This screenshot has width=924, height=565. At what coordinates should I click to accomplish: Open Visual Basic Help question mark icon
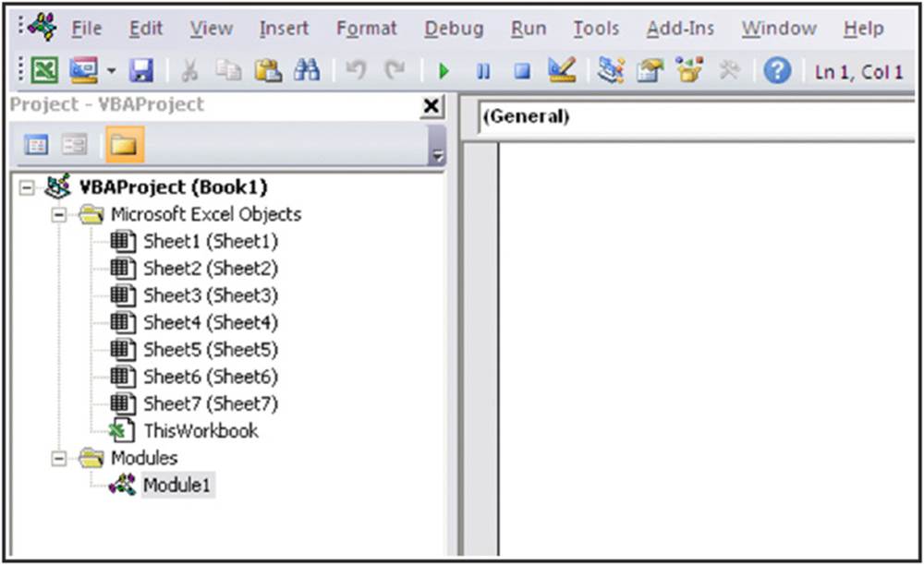777,71
